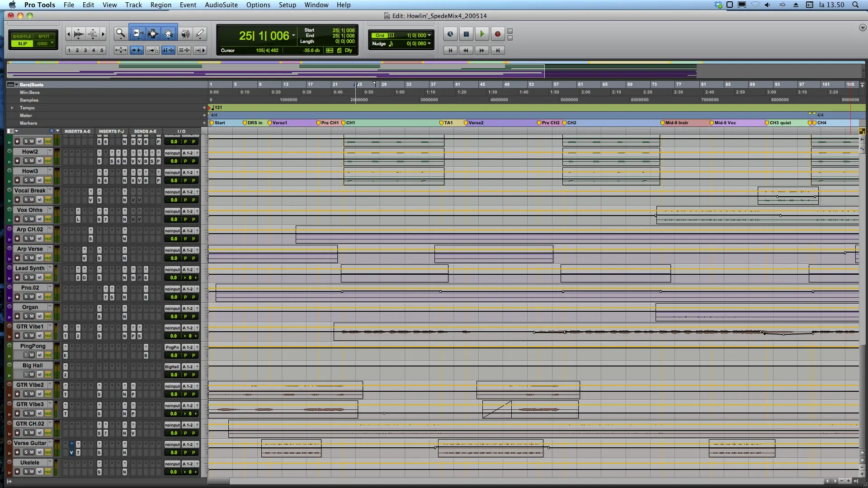
Task: Enable SLIP edit mode
Action: [22, 44]
